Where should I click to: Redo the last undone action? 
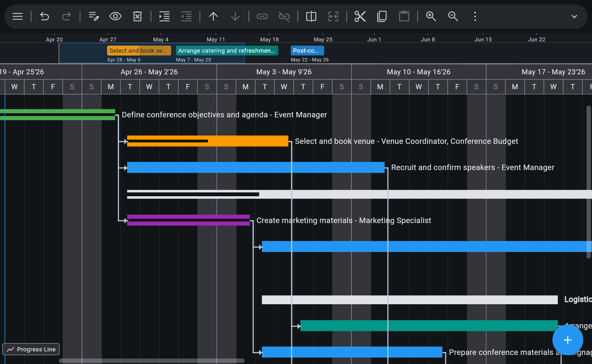click(66, 16)
